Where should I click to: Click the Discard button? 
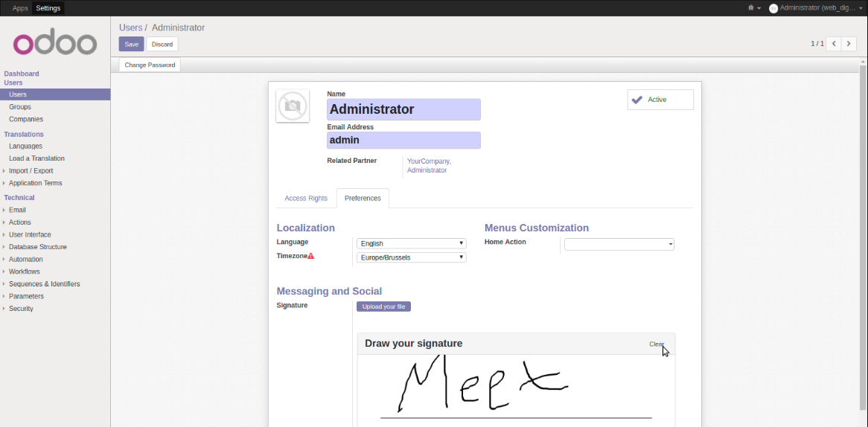click(x=162, y=45)
